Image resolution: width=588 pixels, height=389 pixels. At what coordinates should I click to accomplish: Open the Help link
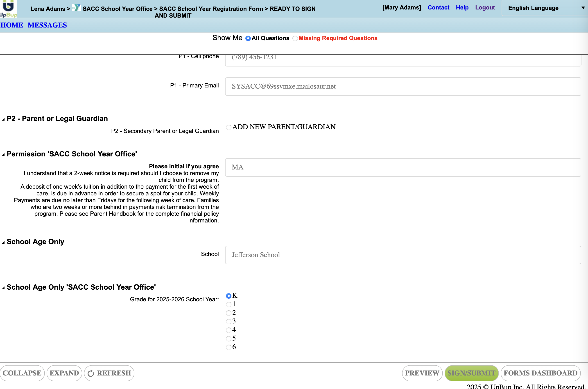[x=462, y=7]
